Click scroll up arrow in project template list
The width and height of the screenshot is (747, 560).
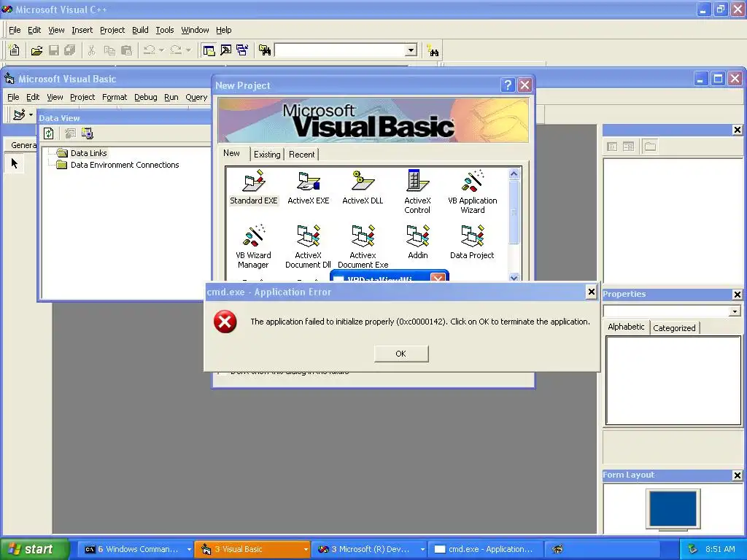pyautogui.click(x=514, y=174)
